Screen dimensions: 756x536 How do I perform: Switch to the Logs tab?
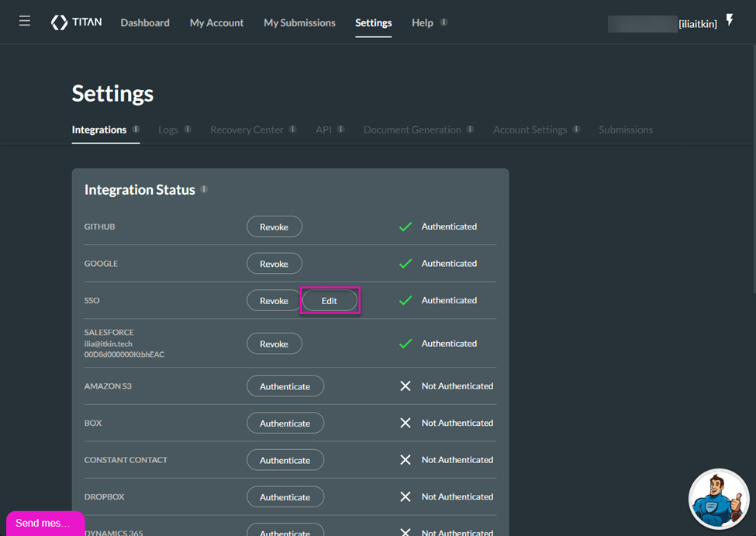168,130
